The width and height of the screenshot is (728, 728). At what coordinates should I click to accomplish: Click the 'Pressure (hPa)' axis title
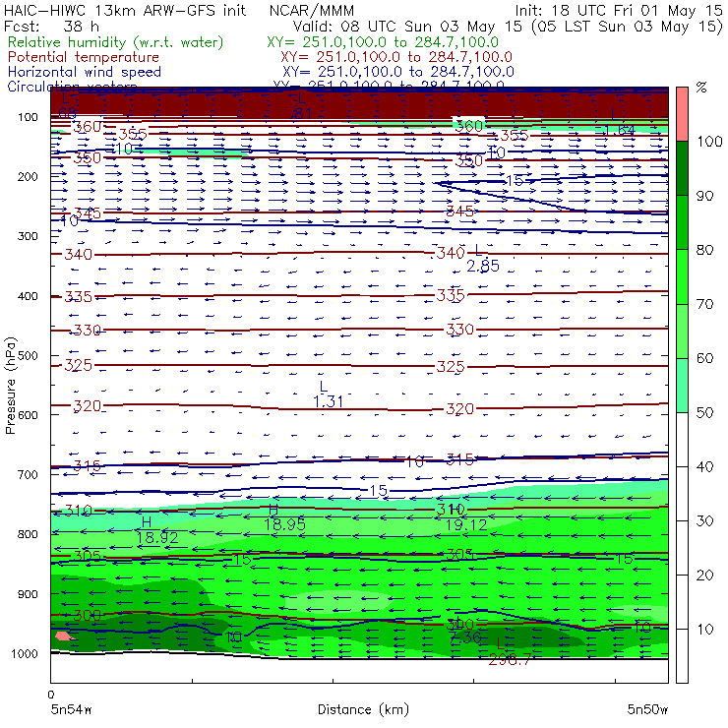click(x=10, y=386)
